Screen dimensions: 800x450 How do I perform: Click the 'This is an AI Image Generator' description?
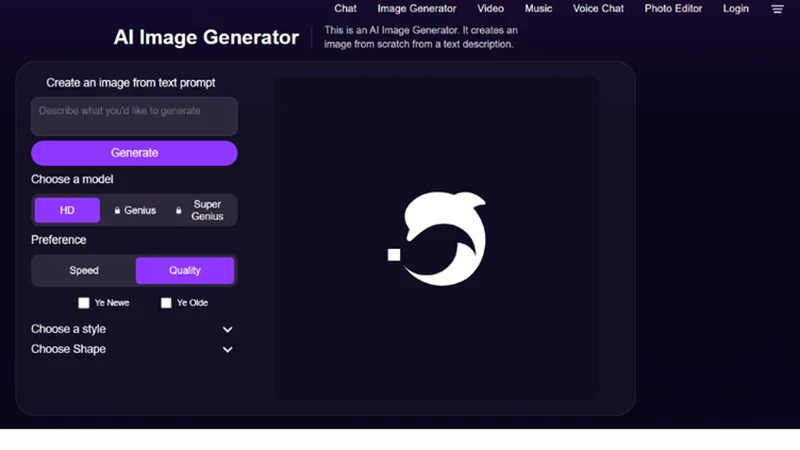pyautogui.click(x=421, y=37)
